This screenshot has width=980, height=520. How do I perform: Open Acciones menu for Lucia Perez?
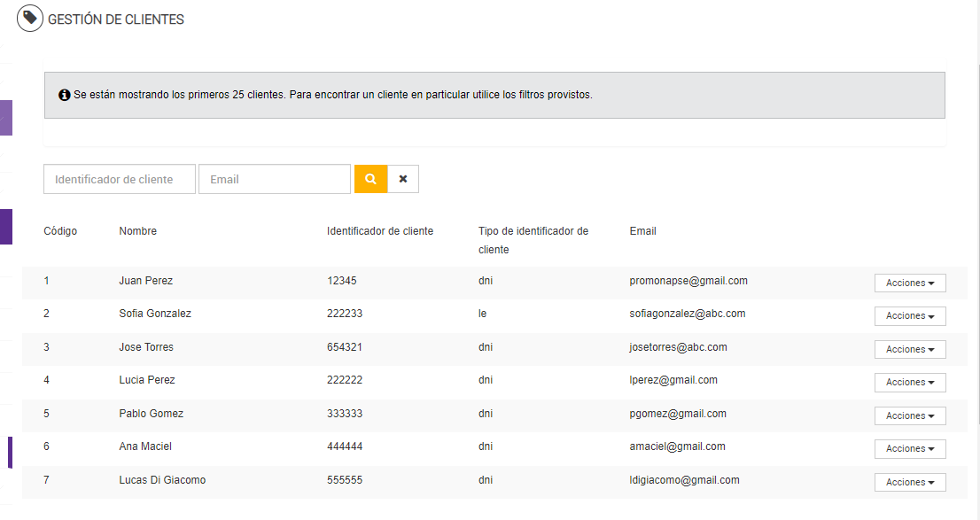click(x=910, y=383)
